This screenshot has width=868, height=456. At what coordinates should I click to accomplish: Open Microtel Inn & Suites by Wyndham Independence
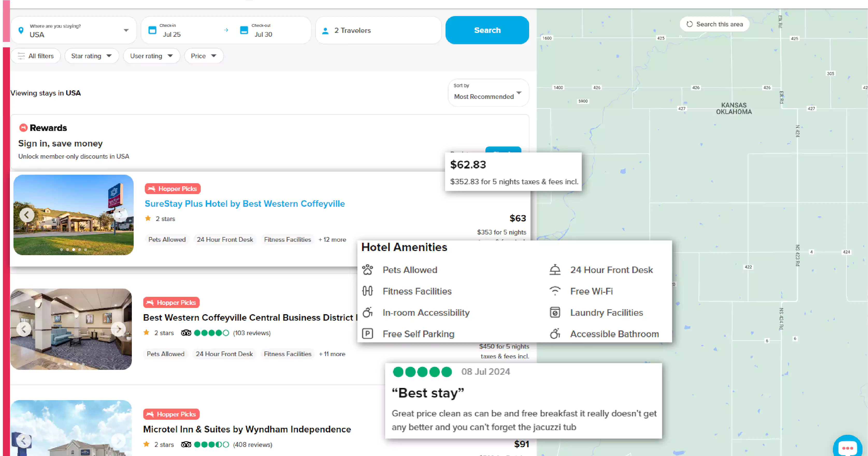tap(247, 429)
